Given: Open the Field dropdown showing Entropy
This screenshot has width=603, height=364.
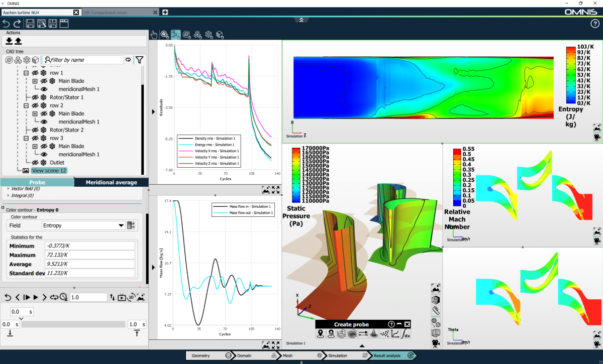Looking at the screenshot, I should point(83,225).
